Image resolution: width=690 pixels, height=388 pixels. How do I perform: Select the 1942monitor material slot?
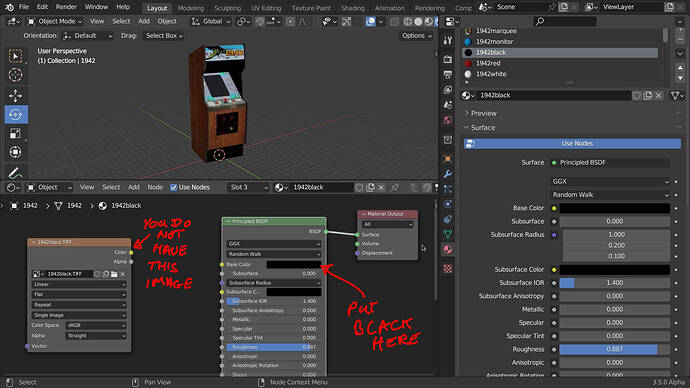560,42
